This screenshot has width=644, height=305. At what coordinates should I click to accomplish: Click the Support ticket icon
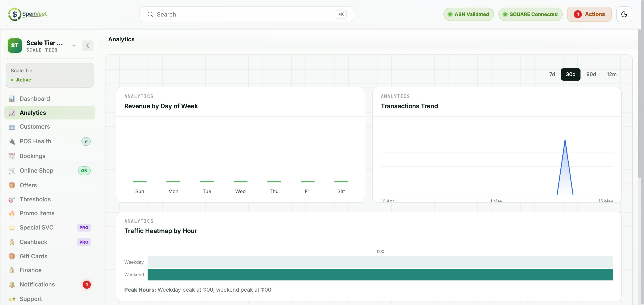(x=12, y=299)
